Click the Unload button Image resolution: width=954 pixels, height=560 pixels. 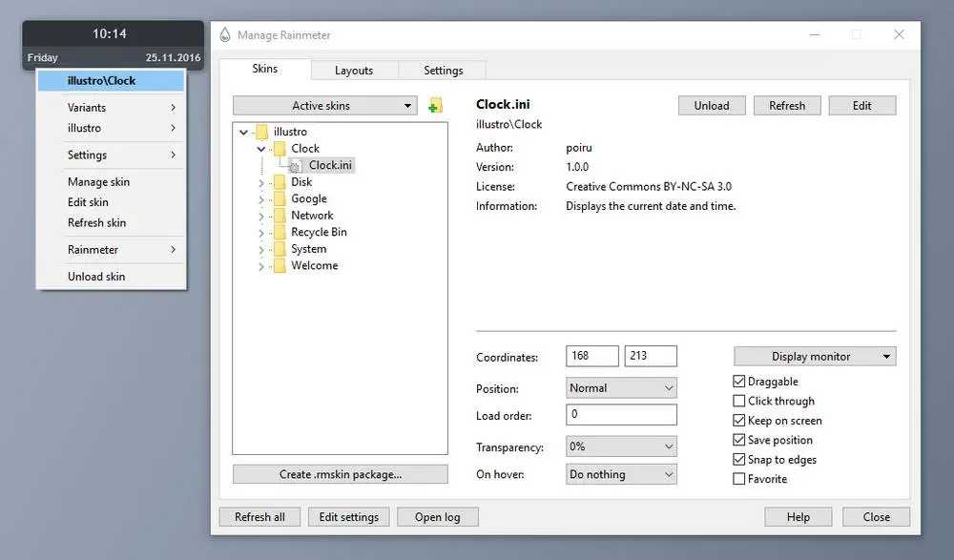(x=712, y=105)
